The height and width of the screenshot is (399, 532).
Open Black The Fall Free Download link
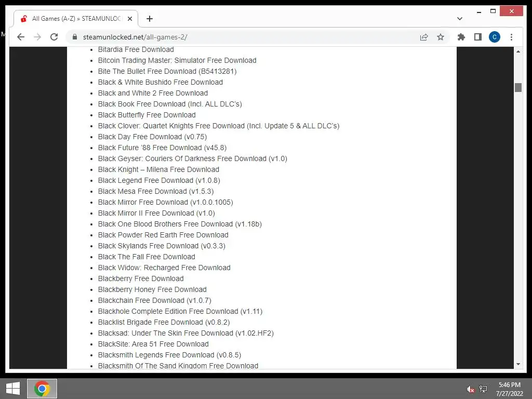pos(147,257)
